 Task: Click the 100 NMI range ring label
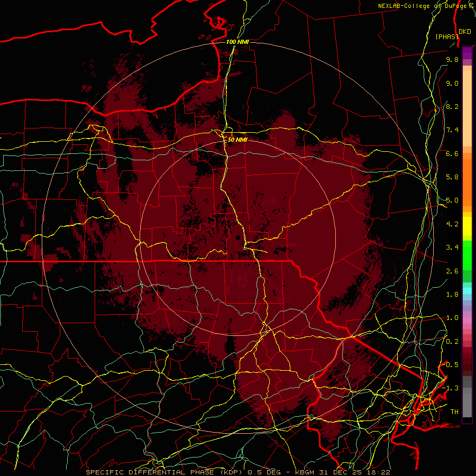237,42
